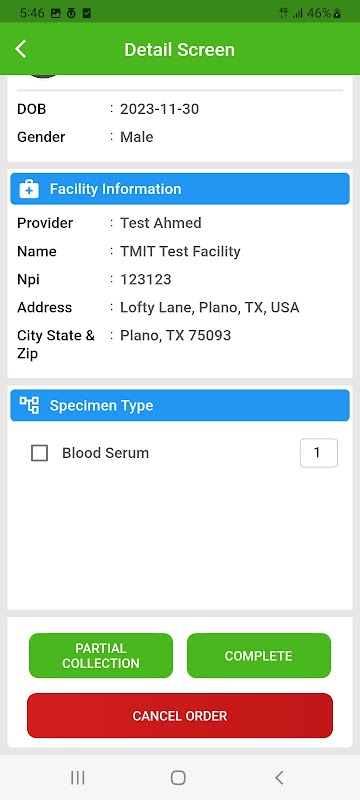Select the Blood Serum quantity field
The image size is (360, 800).
tap(319, 453)
